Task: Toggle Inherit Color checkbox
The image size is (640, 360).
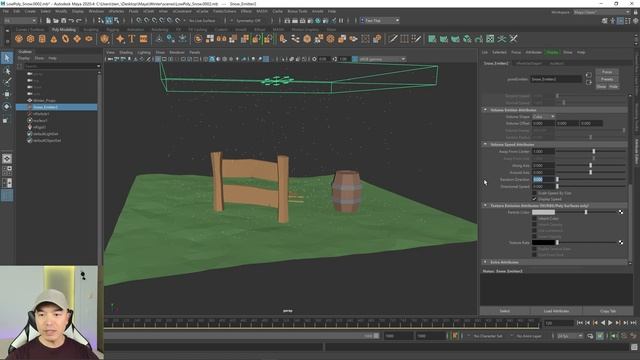Action: click(534, 218)
